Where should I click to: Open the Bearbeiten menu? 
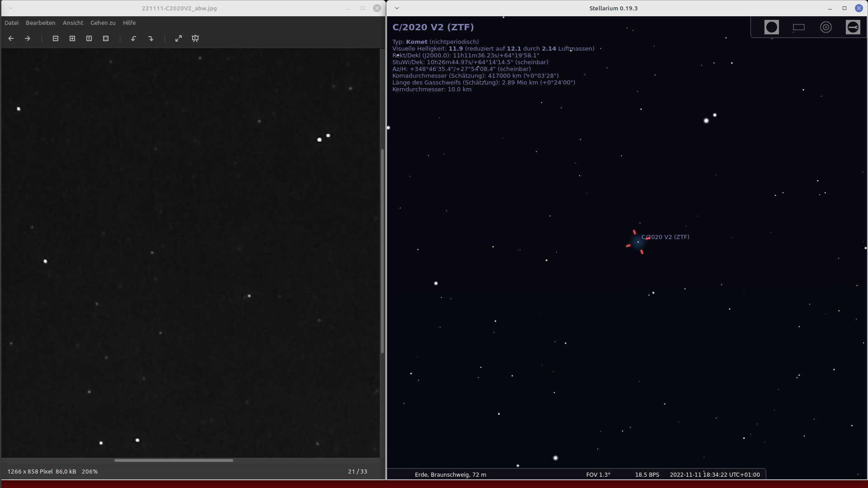(x=41, y=23)
